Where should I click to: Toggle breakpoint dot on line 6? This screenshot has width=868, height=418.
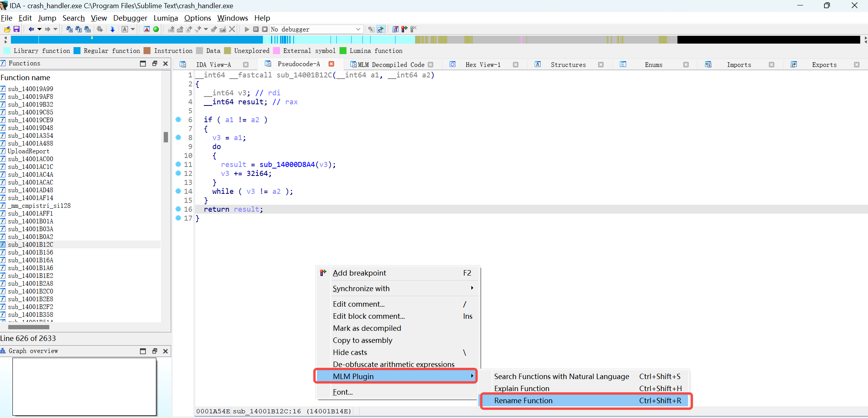(178, 119)
